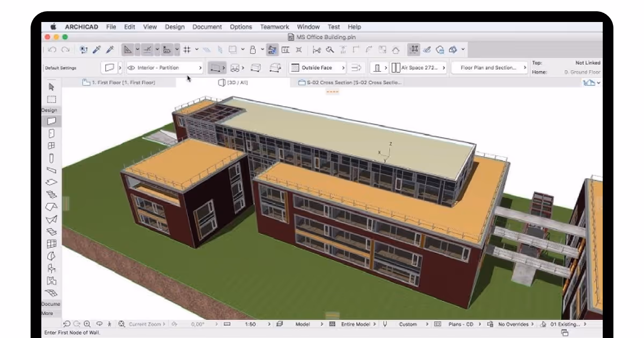Select the Beam tool in the toolbox
The width and height of the screenshot is (644, 338).
(52, 170)
